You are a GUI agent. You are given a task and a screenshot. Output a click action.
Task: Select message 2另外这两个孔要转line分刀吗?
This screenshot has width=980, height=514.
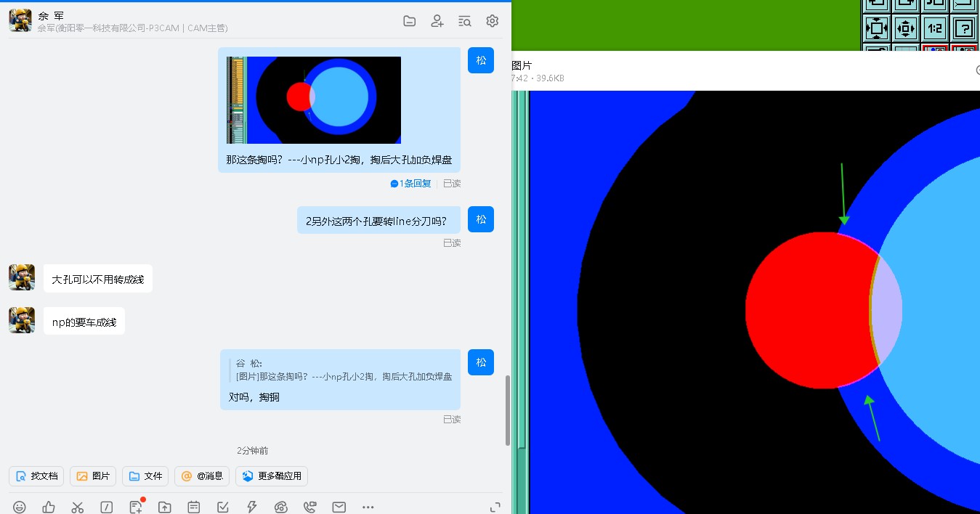tap(378, 221)
